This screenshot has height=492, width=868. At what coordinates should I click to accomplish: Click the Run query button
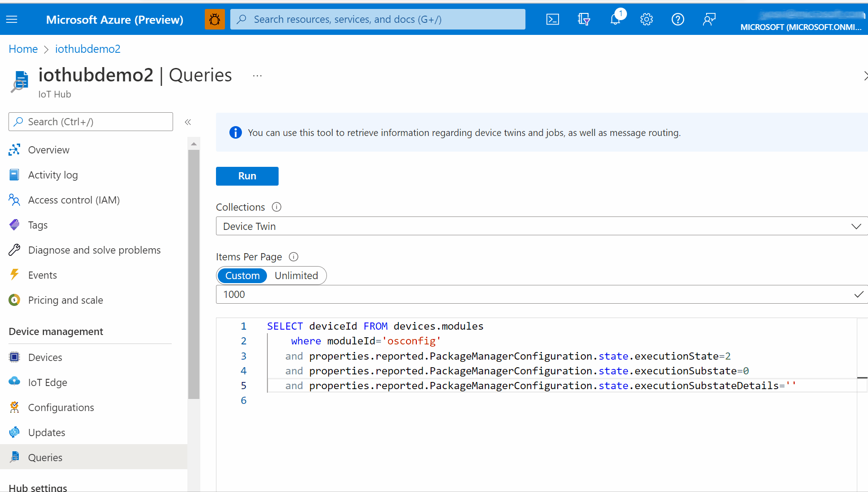(247, 176)
